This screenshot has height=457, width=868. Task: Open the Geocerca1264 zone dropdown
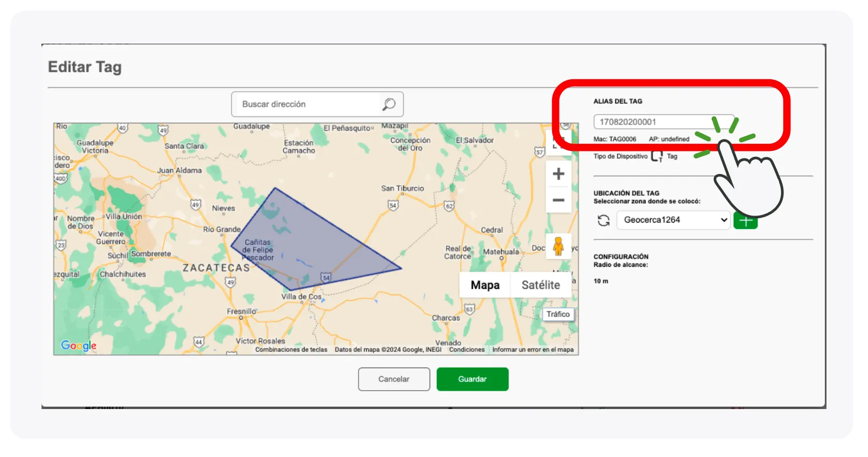coord(673,220)
